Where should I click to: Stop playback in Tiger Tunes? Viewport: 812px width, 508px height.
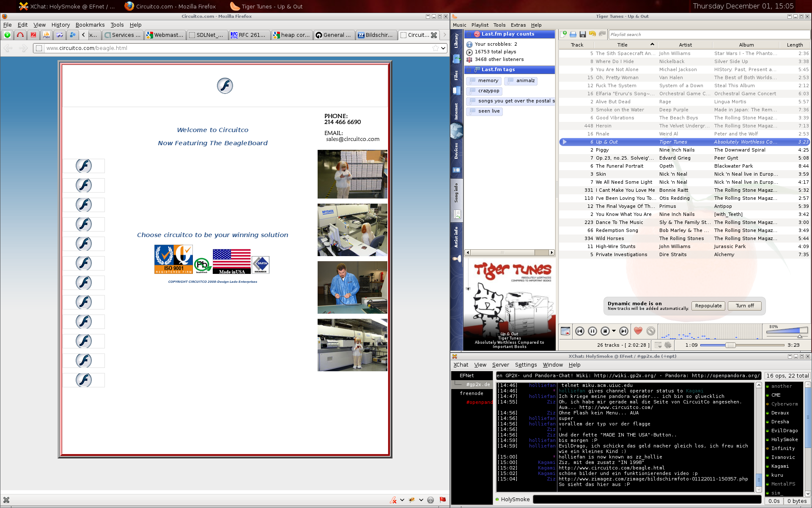pos(605,331)
